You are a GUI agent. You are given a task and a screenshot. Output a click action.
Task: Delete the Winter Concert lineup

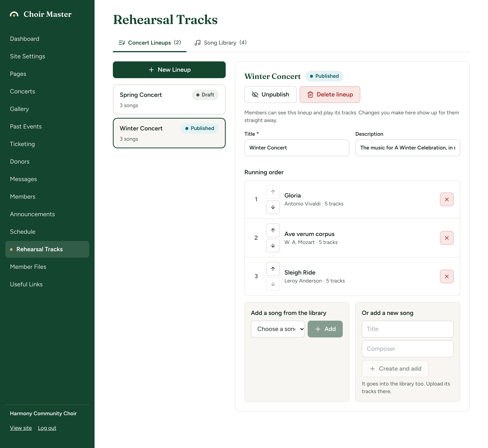330,95
